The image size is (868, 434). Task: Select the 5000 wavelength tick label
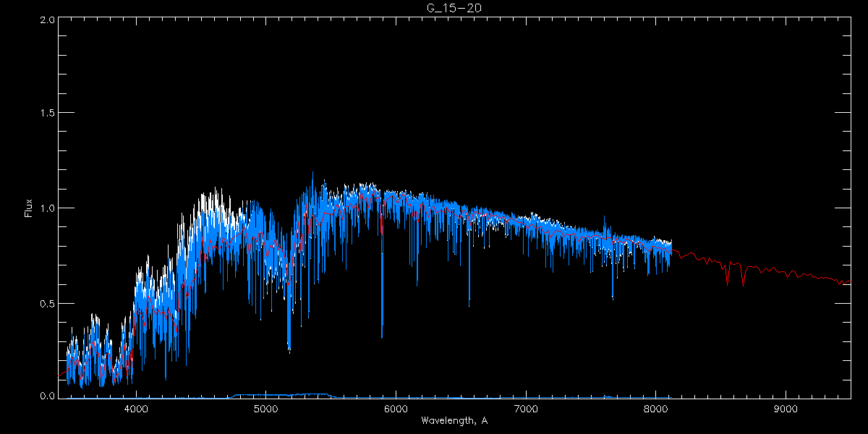click(266, 409)
